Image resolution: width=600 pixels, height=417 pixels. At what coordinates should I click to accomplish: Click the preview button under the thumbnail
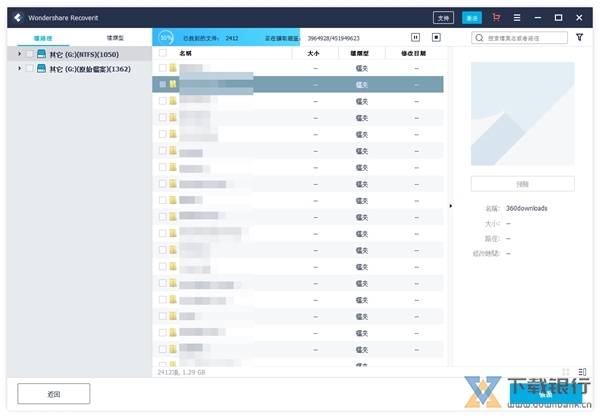(x=523, y=184)
